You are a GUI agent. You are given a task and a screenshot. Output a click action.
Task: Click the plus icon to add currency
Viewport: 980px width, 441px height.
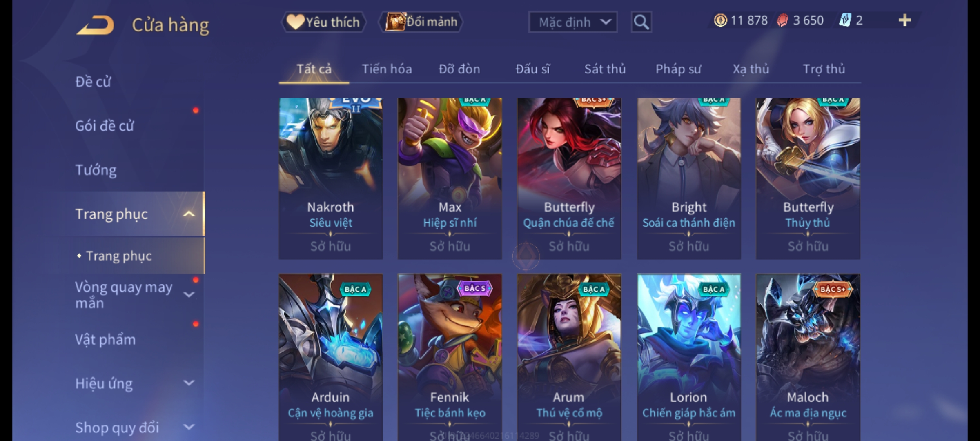pyautogui.click(x=905, y=20)
